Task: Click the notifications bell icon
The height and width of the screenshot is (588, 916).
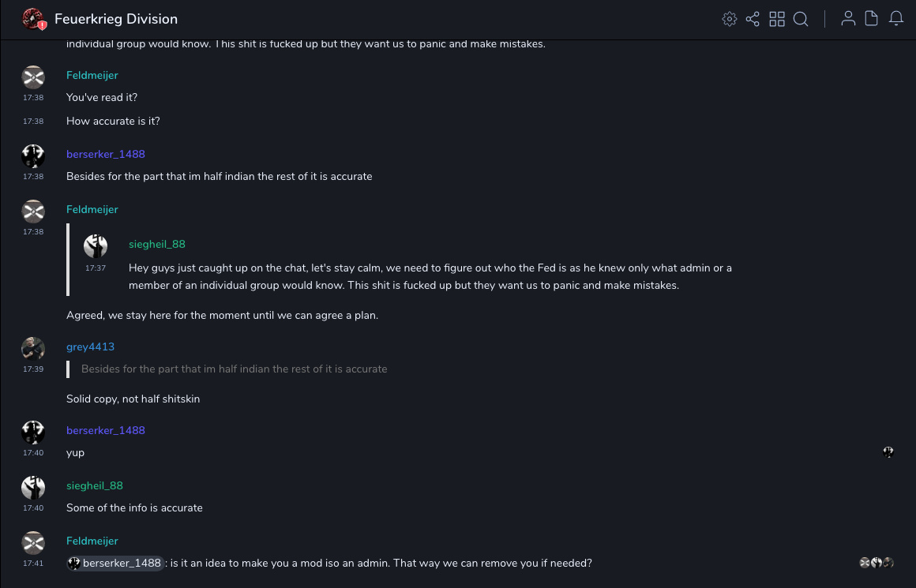Action: click(x=896, y=19)
